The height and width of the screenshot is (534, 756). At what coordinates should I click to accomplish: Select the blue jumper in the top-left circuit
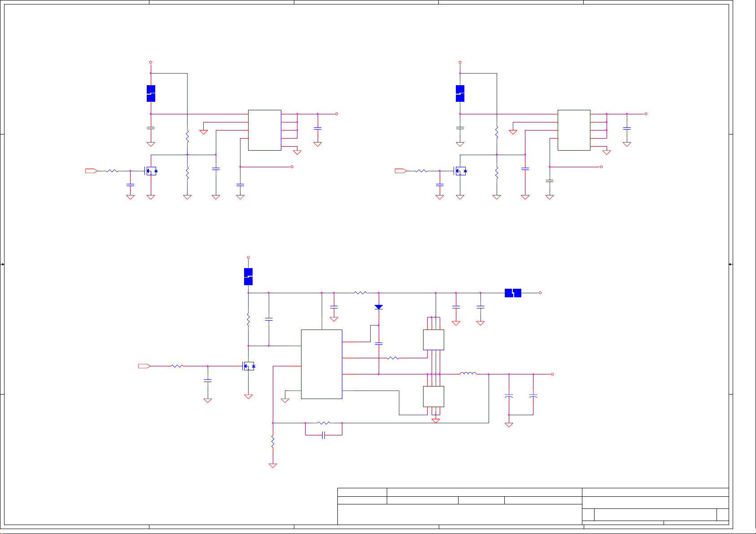pos(151,93)
